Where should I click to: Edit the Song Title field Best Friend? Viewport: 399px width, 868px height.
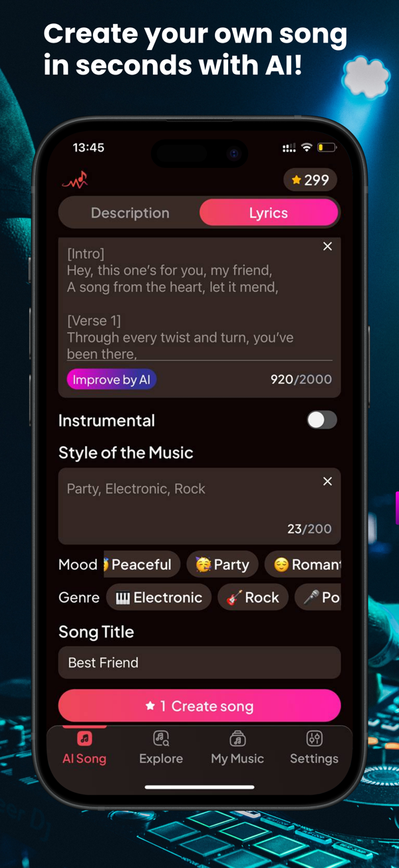[x=199, y=663]
